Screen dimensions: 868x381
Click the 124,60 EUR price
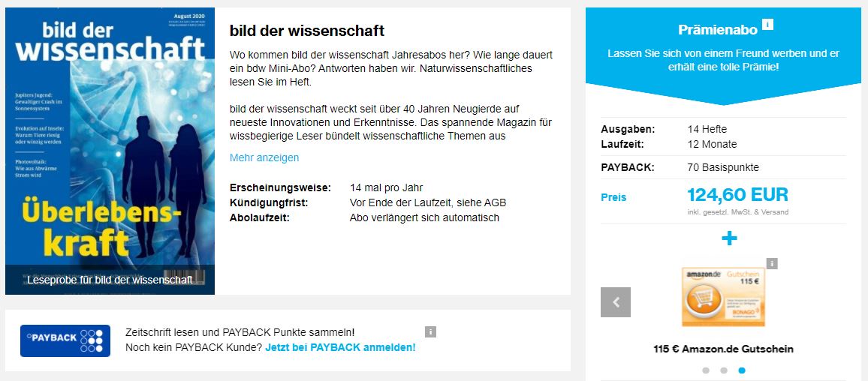(x=737, y=196)
